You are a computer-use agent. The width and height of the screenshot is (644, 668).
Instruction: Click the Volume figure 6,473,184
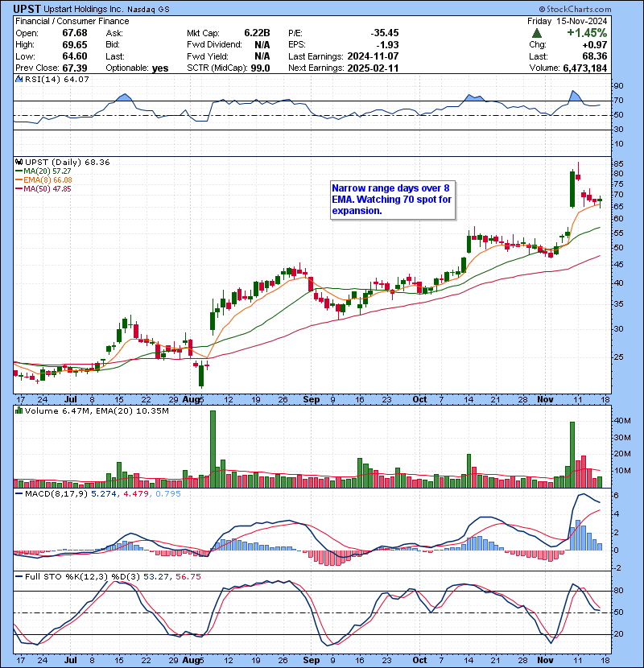click(x=584, y=68)
